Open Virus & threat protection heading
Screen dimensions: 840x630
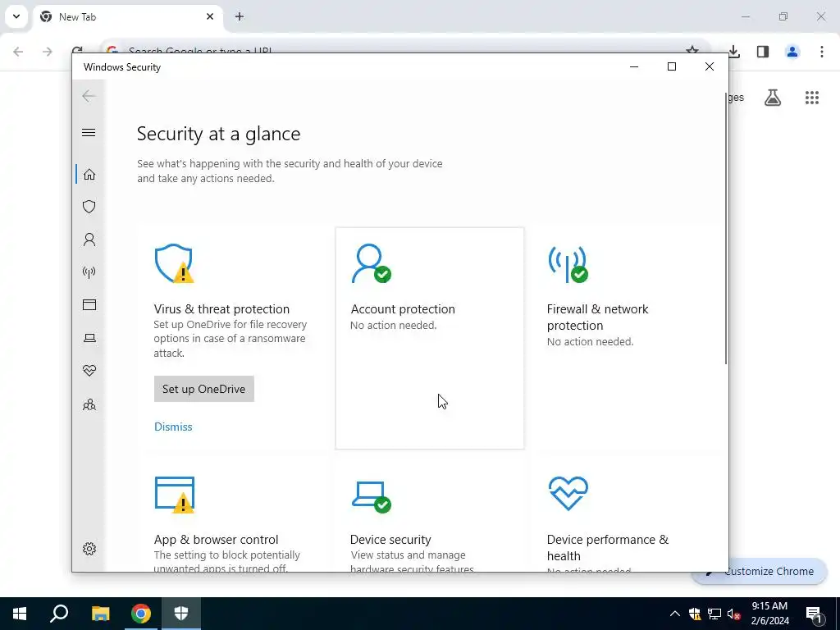pos(221,309)
